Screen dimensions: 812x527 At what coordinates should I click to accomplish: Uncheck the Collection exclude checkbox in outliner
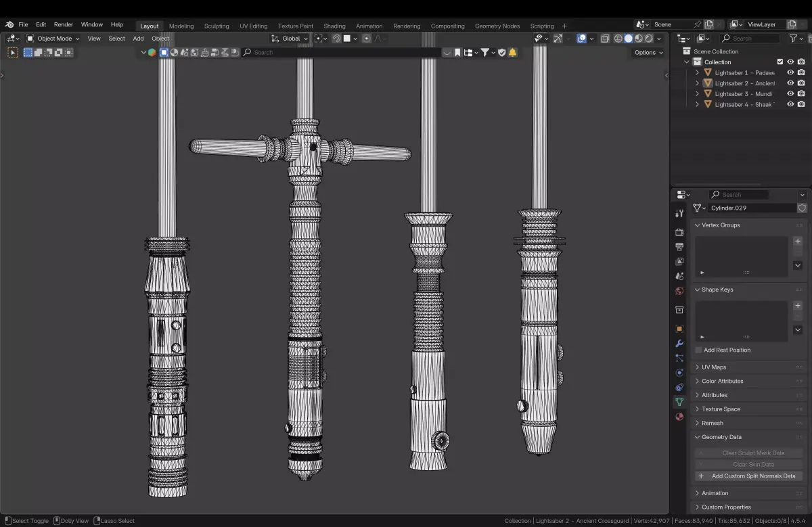(x=780, y=62)
